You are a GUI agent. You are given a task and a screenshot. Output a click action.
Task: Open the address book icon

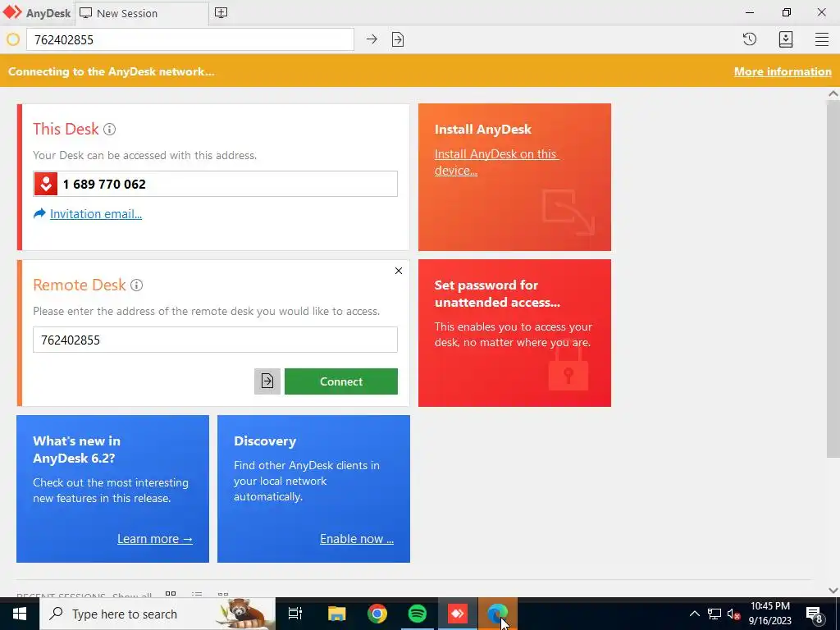(786, 39)
